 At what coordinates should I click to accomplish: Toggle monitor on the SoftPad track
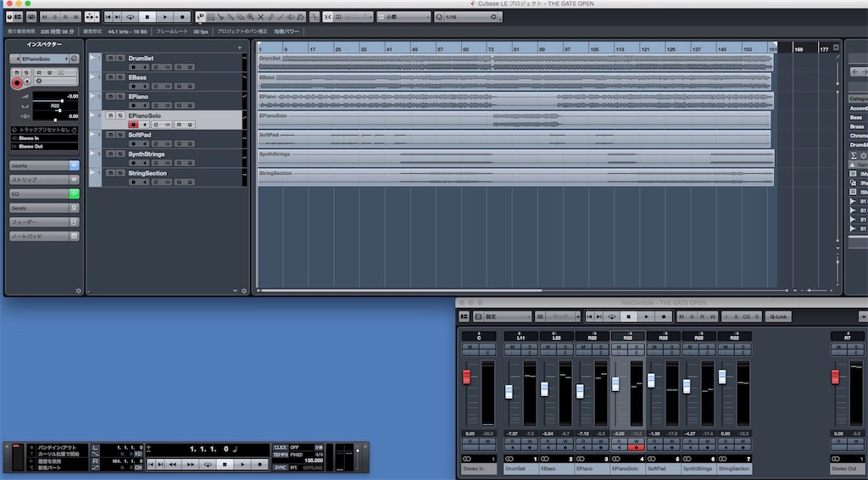pyautogui.click(x=144, y=144)
